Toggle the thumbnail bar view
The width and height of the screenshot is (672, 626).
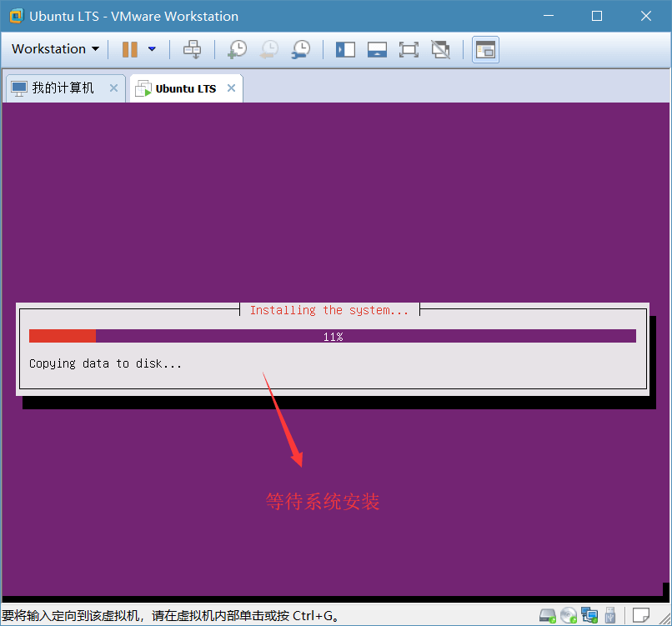coord(377,49)
